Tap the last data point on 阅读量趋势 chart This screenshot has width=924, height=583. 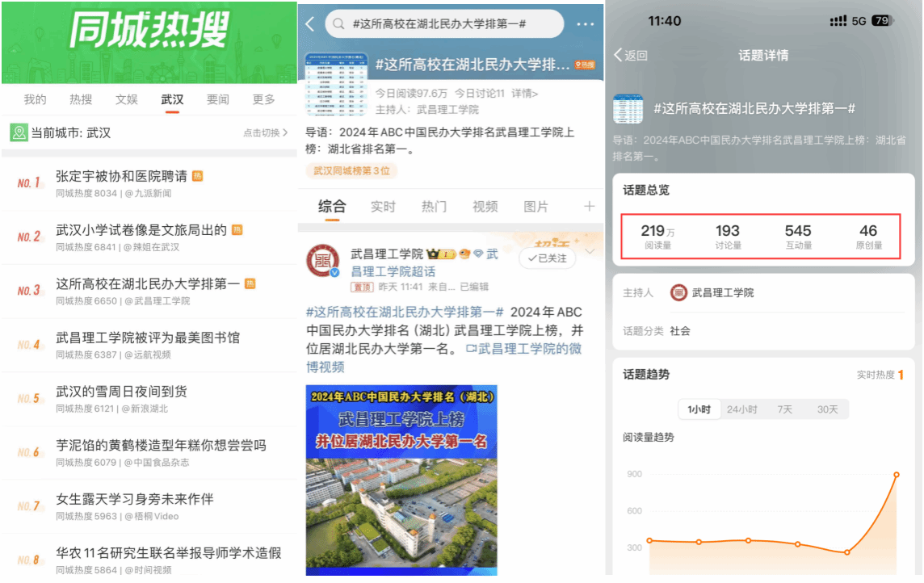tap(897, 475)
